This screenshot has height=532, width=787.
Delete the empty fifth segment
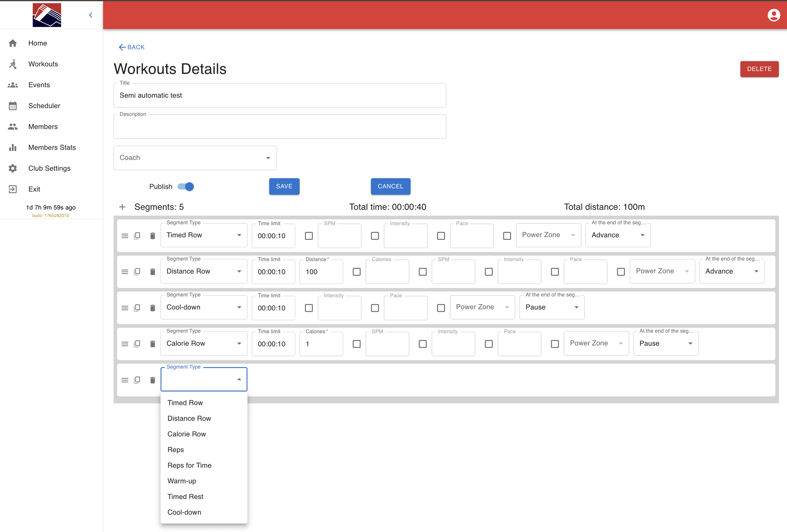coord(153,380)
